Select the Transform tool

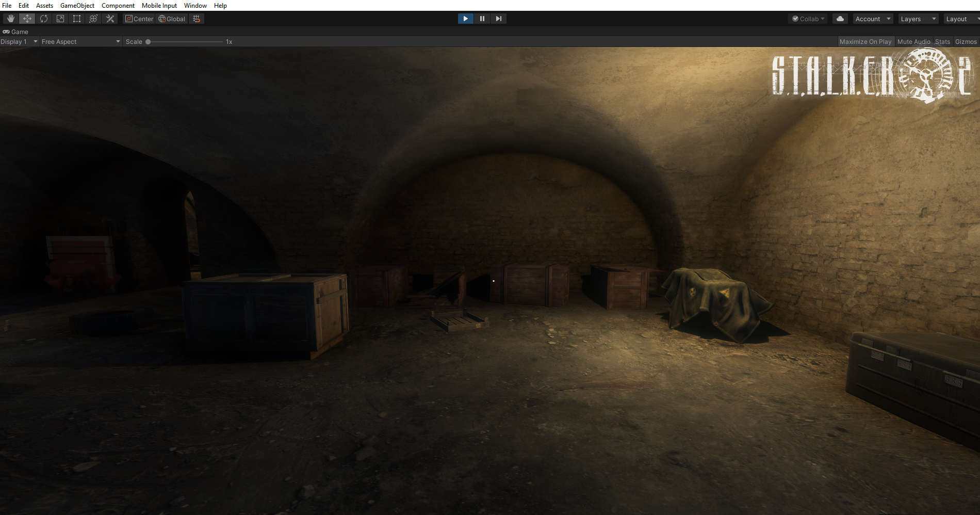pyautogui.click(x=93, y=19)
